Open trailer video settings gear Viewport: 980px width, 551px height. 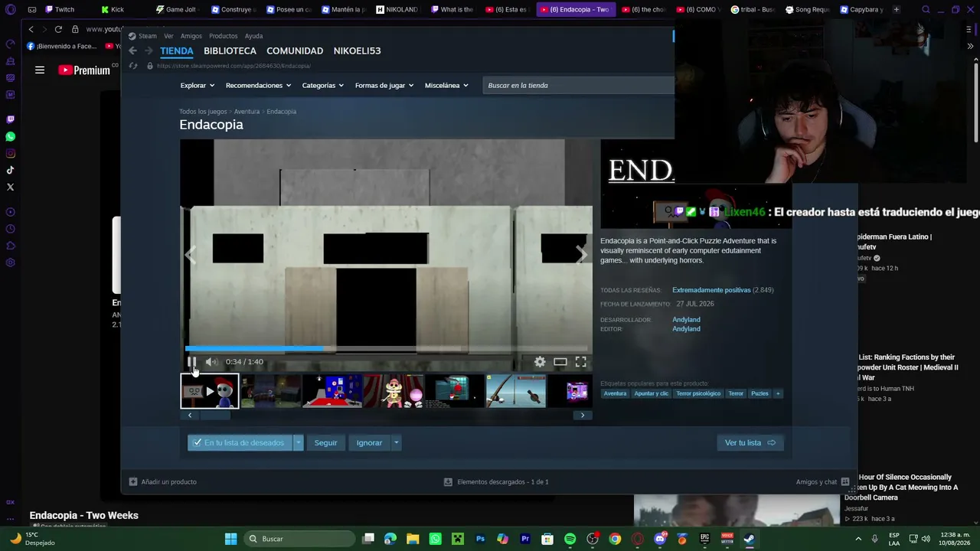click(540, 362)
